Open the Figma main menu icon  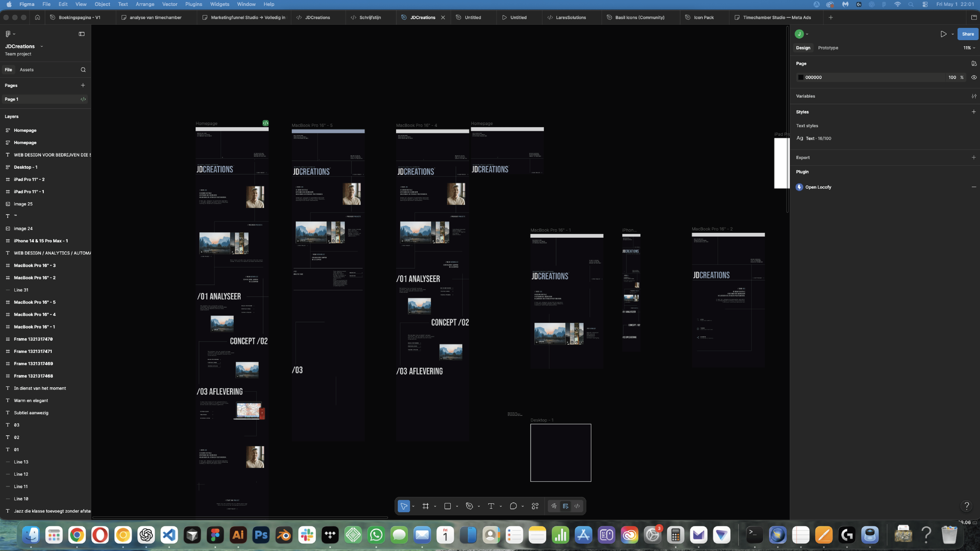tap(10, 34)
